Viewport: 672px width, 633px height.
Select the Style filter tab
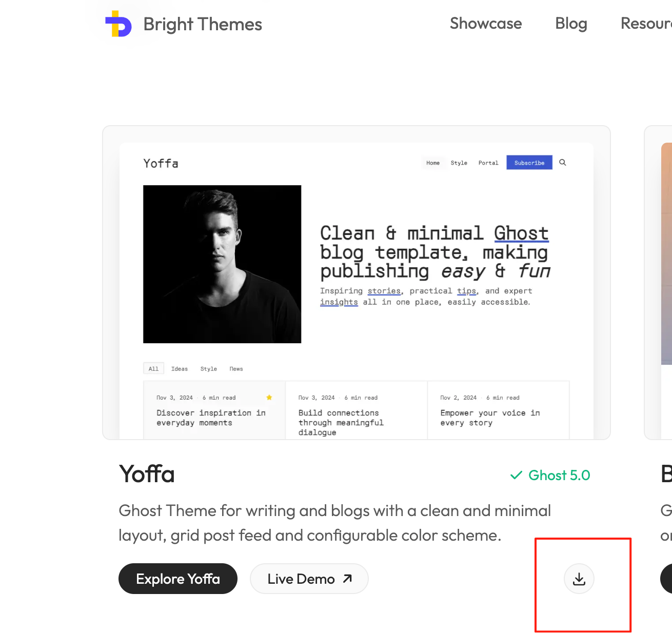tap(209, 369)
